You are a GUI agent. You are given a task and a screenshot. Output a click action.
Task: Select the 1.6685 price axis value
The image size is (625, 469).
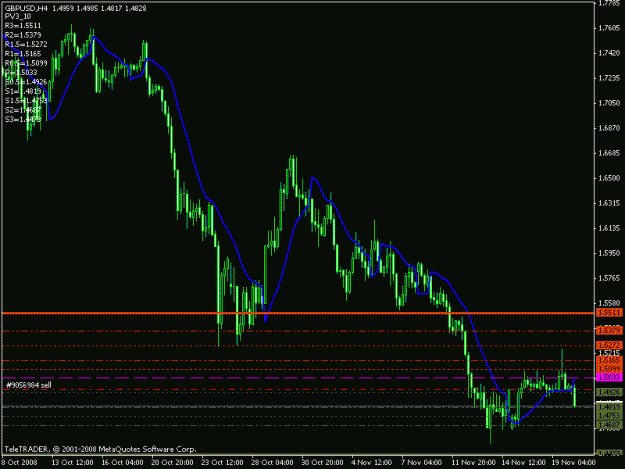(x=609, y=153)
